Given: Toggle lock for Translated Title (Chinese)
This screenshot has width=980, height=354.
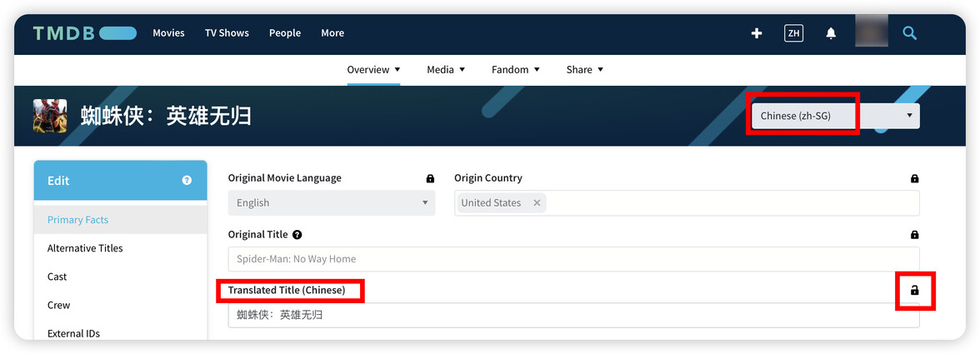Looking at the screenshot, I should 914,291.
